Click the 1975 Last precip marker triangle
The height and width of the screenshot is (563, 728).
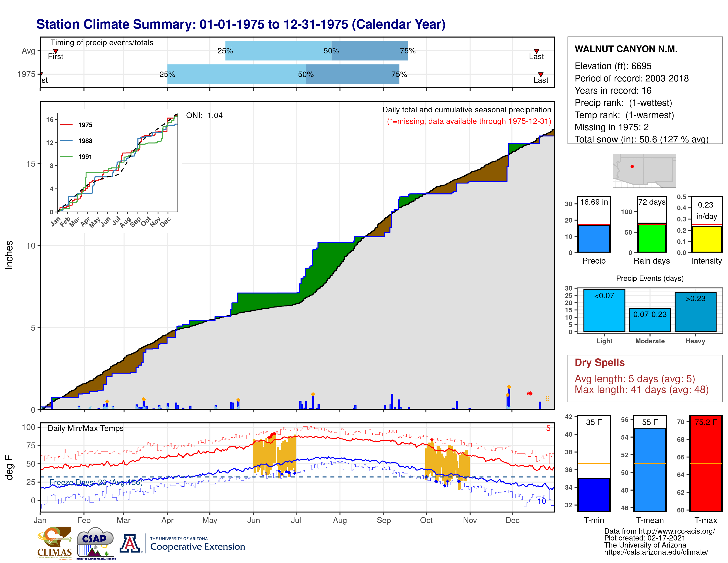click(541, 75)
